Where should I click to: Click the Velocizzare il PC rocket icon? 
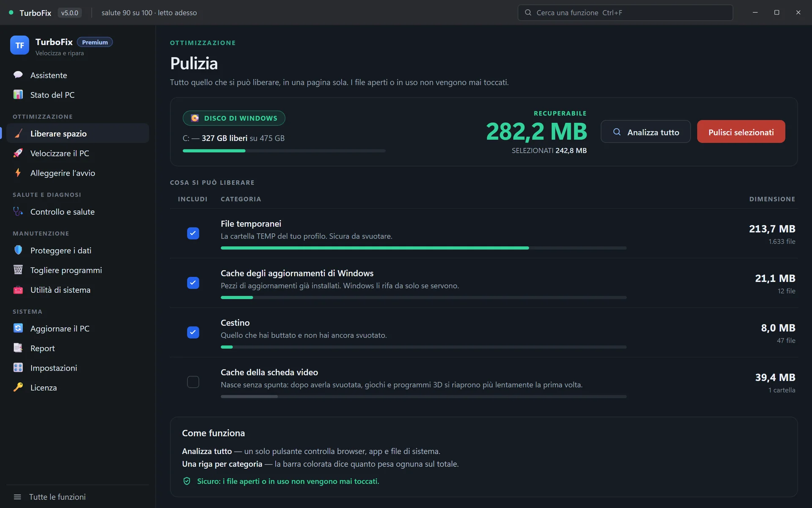(18, 153)
